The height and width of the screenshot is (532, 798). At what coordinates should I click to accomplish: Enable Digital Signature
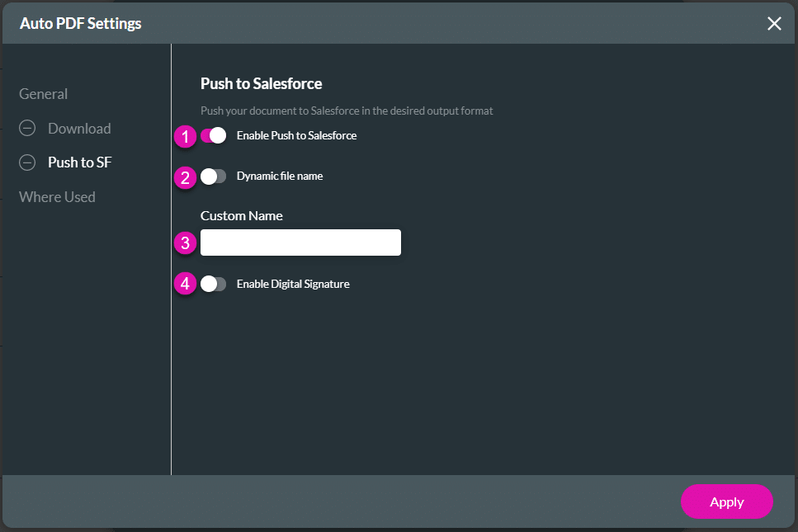pyautogui.click(x=213, y=283)
